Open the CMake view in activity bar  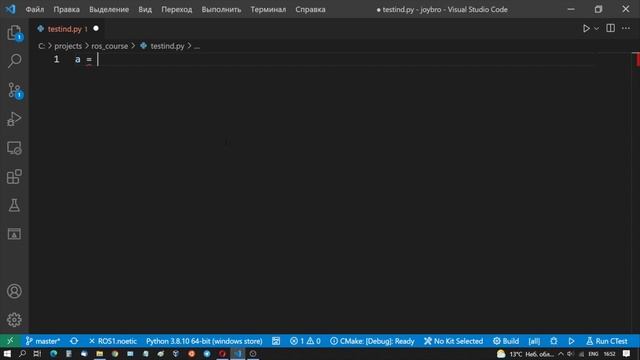point(14,234)
